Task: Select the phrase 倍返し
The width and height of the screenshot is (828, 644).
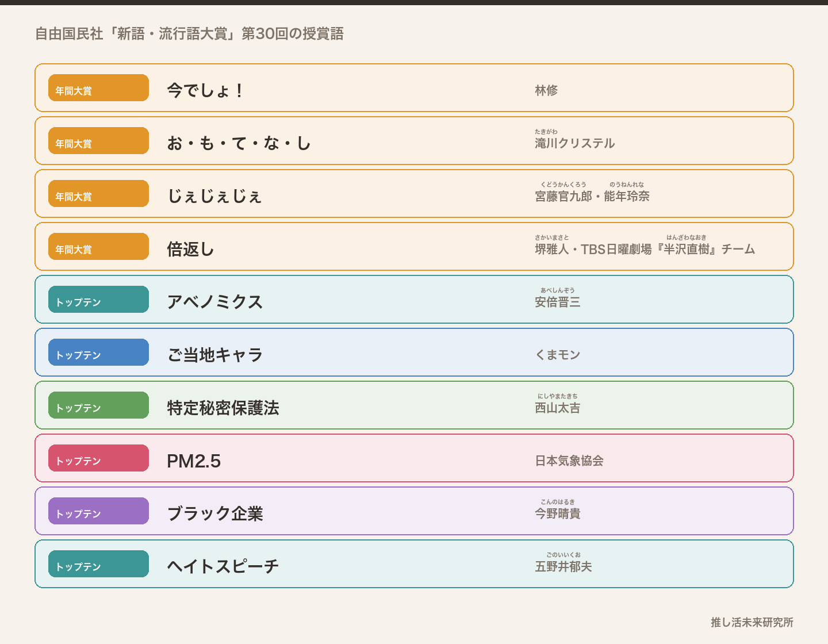Action: pos(190,249)
